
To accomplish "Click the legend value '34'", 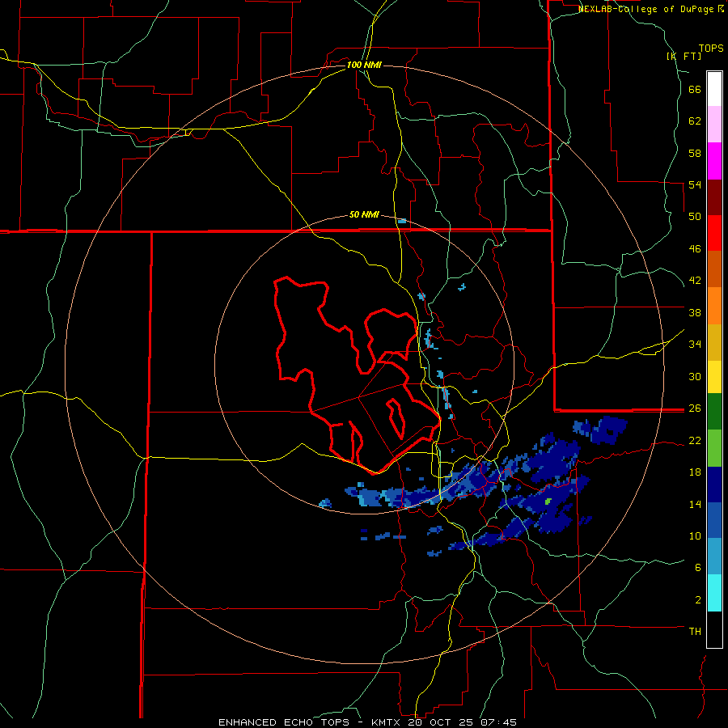I will (695, 344).
